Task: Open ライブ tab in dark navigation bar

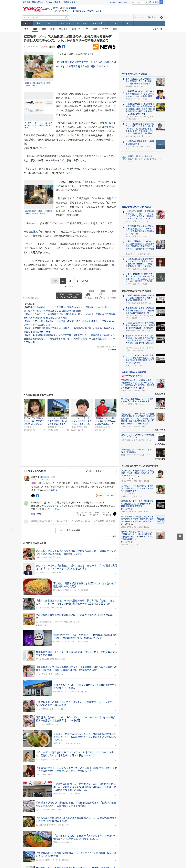Action: (x=49, y=24)
